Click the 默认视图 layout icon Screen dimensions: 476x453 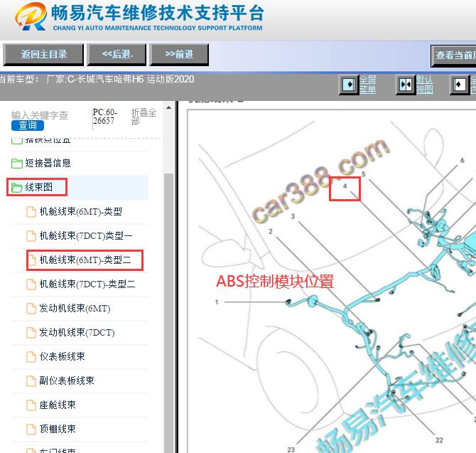click(x=406, y=85)
